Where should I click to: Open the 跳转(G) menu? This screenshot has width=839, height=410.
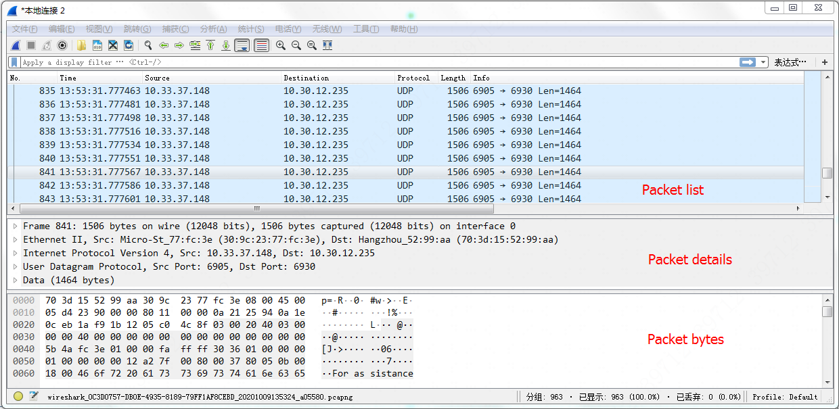click(137, 29)
